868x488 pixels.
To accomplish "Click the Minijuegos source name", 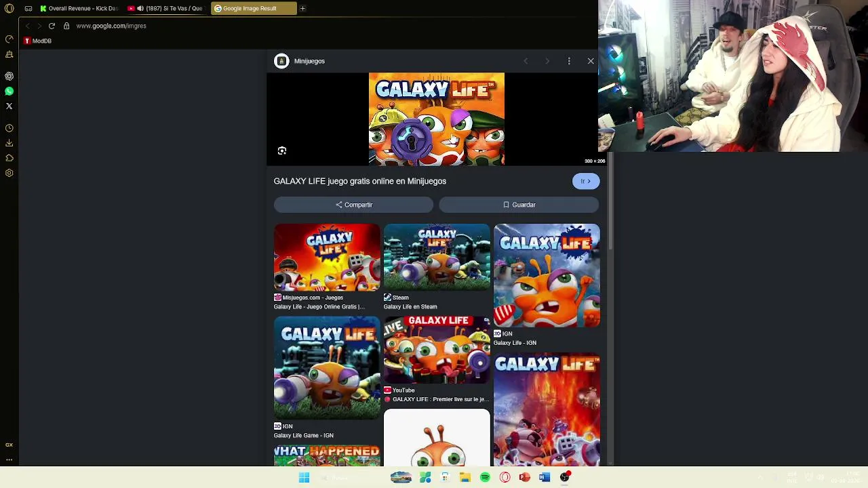I will click(x=309, y=61).
